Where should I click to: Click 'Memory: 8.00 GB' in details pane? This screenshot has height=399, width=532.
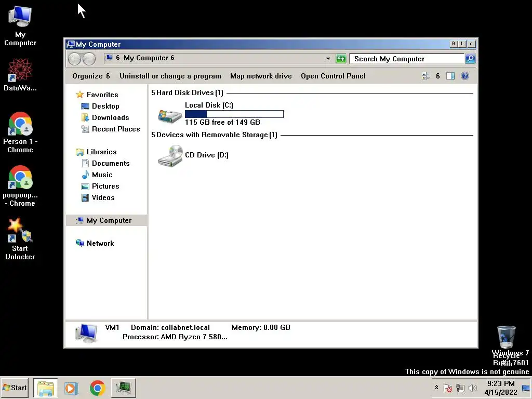click(261, 327)
